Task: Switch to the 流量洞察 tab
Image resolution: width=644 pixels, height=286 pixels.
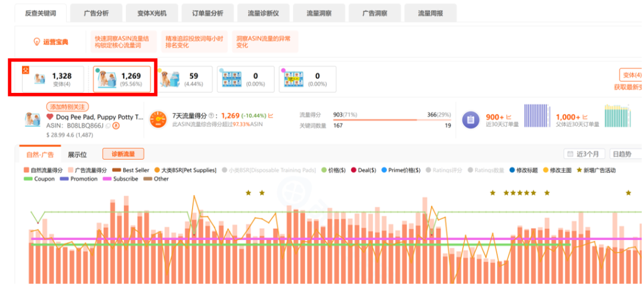Action: [x=319, y=13]
